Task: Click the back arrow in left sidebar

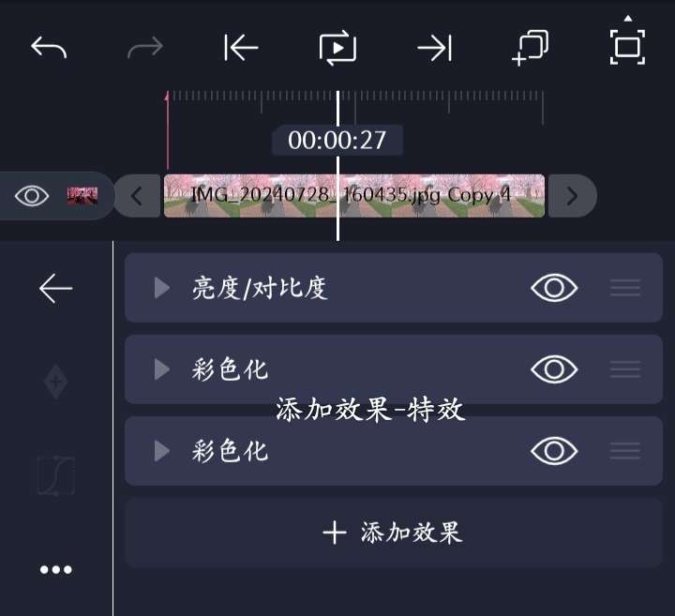Action: coord(55,288)
